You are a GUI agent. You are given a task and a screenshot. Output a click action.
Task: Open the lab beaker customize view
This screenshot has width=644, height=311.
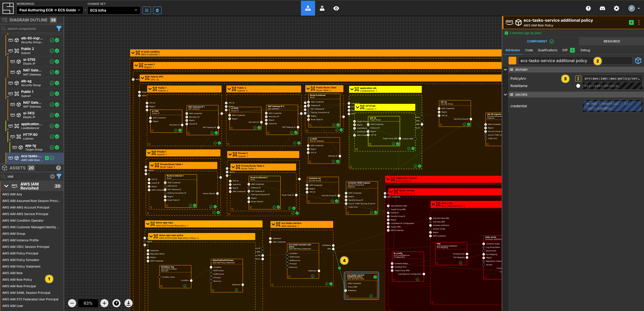tap(322, 8)
